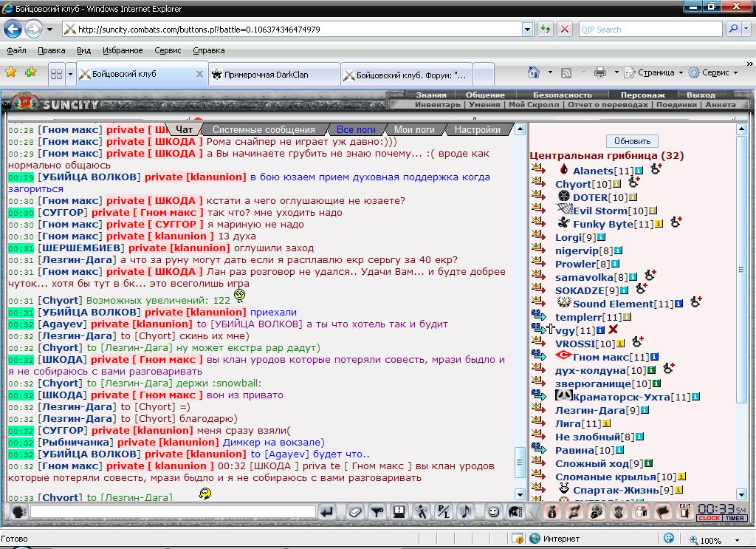The image size is (756, 549).
Task: Open the address bar URL dropdown
Action: (x=527, y=30)
